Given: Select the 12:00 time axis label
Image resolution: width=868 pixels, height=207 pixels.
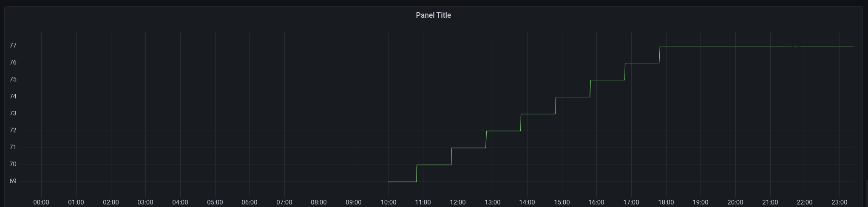Looking at the screenshot, I should [458, 202].
